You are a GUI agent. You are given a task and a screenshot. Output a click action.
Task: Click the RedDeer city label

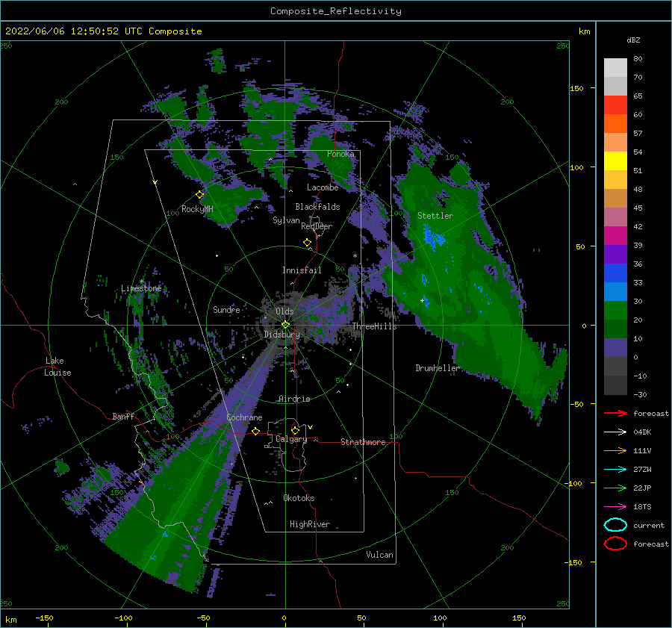coord(317,226)
